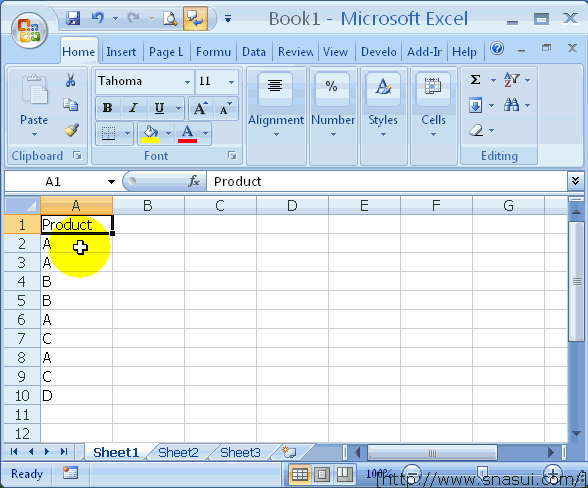This screenshot has width=588, height=488.
Task: Open the Review tab
Action: (296, 52)
